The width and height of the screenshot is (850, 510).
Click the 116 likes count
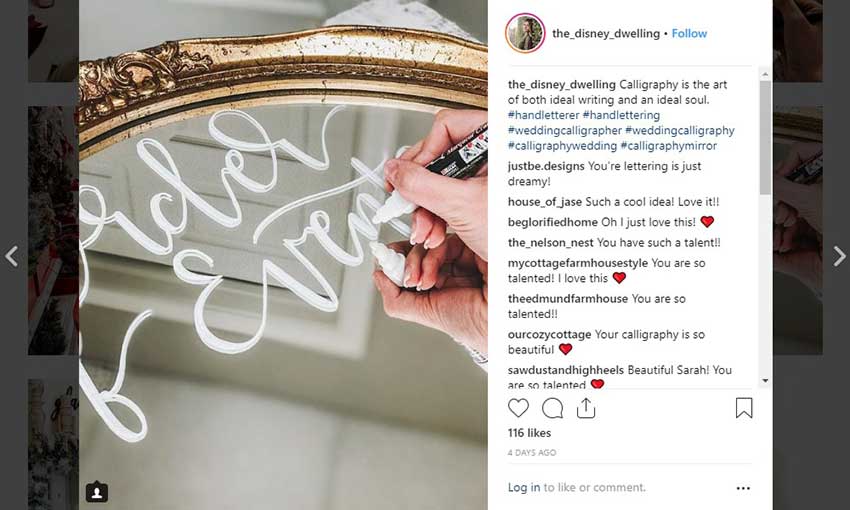[x=529, y=432]
